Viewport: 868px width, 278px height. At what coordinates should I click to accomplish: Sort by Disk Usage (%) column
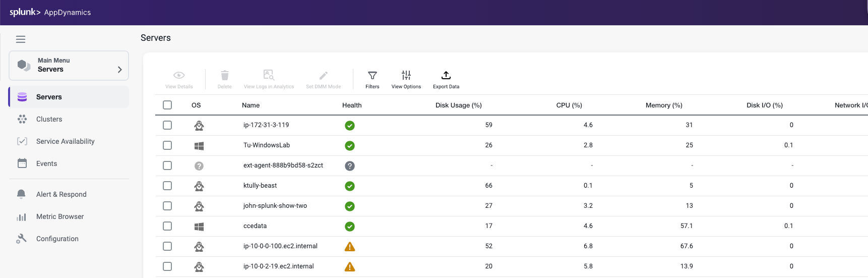(458, 105)
